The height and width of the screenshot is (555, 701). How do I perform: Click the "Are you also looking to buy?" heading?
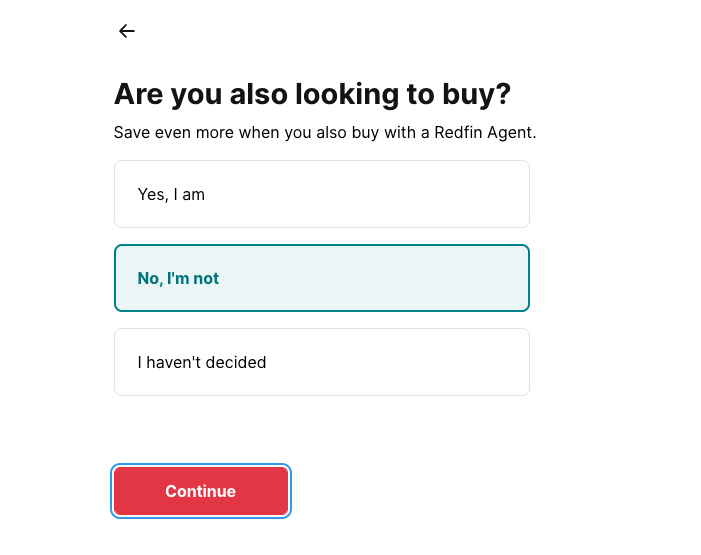coord(312,94)
